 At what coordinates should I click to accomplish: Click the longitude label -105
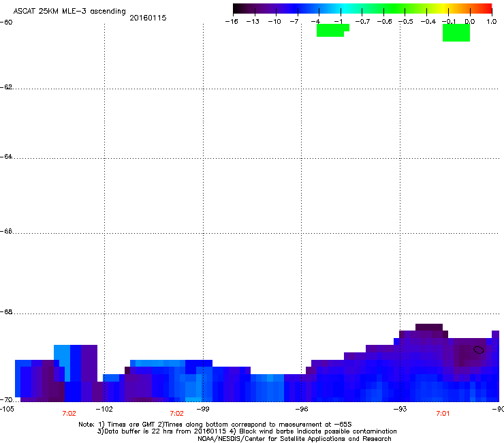point(7,409)
